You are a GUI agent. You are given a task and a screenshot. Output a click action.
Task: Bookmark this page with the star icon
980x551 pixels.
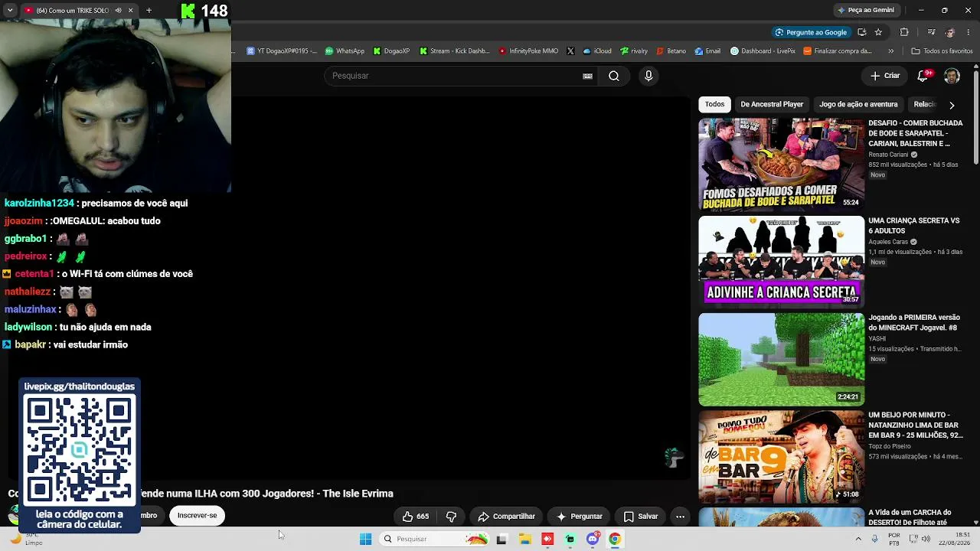[x=878, y=32]
